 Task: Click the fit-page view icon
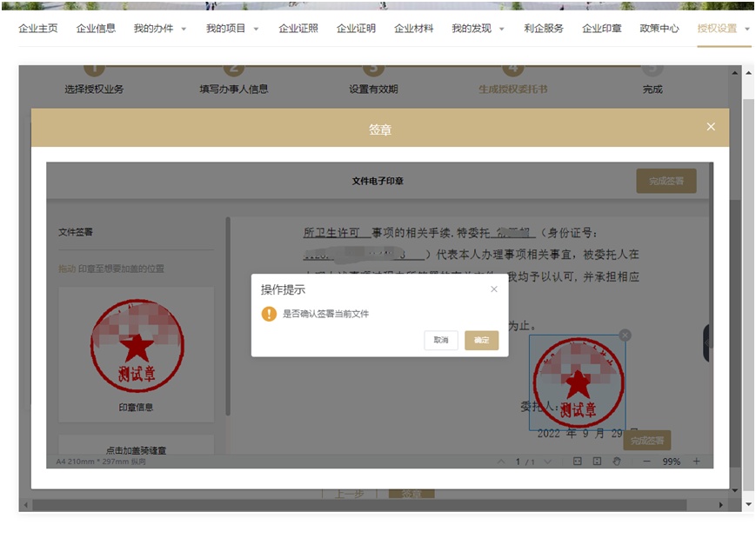tap(597, 462)
